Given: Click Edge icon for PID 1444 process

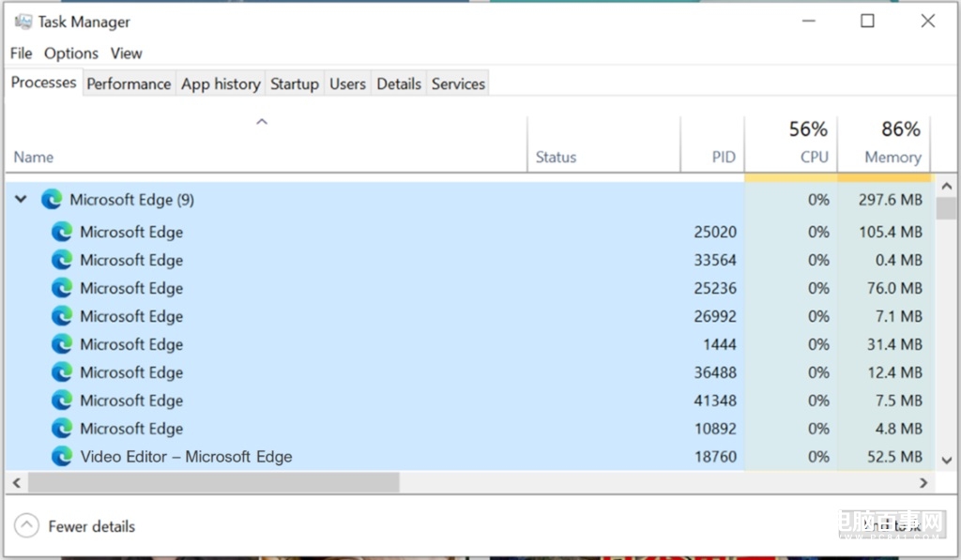Looking at the screenshot, I should pos(62,344).
